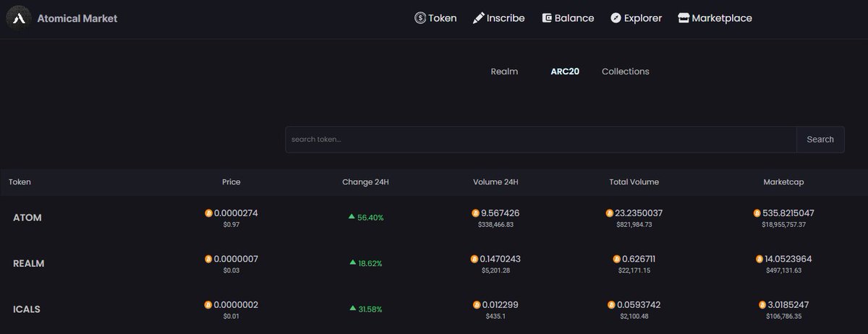Click the bitcoin icon beside 14.0523964 marketcap
This screenshot has height=334, width=868.
(x=760, y=259)
